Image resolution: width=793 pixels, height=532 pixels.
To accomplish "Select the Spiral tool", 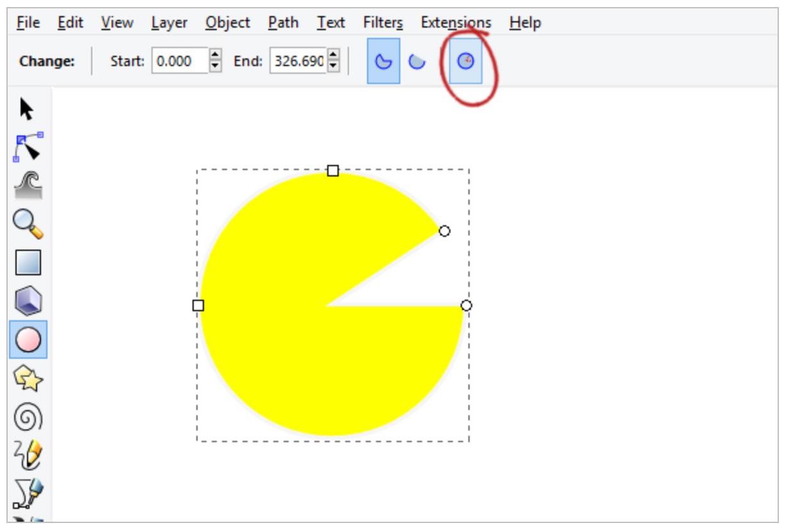I will [x=28, y=417].
